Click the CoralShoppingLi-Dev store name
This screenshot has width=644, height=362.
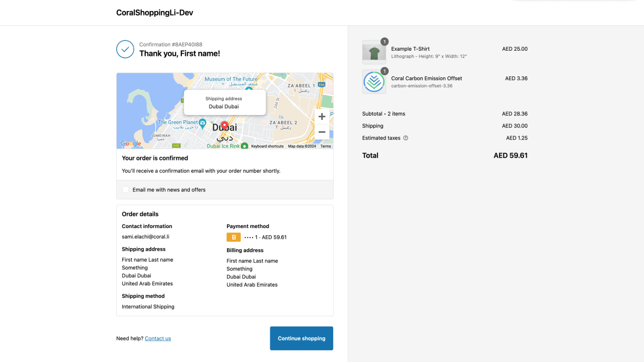tap(155, 13)
